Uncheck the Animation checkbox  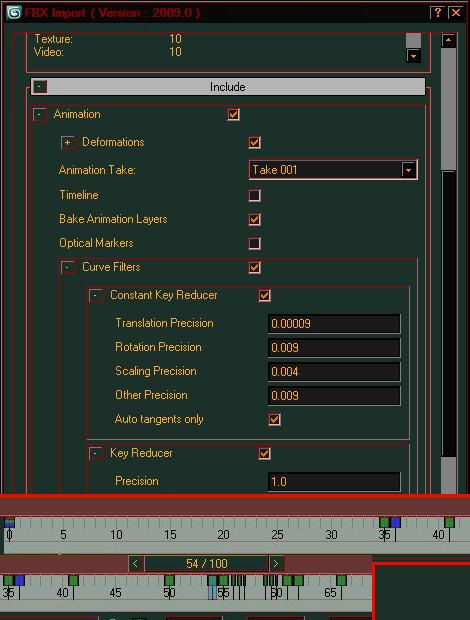coord(233,115)
